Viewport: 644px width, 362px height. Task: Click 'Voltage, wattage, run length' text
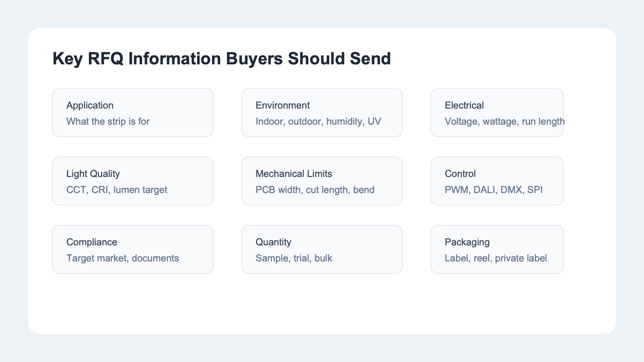[x=504, y=121]
